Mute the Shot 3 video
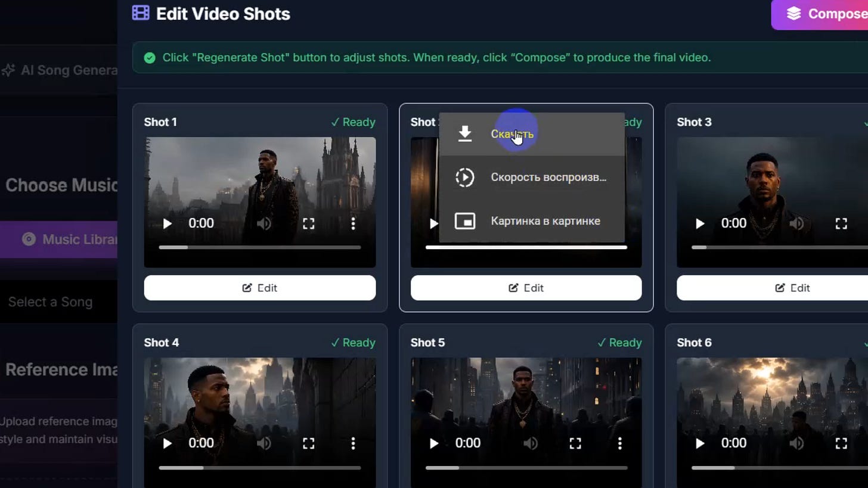This screenshot has width=868, height=488. pyautogui.click(x=796, y=223)
